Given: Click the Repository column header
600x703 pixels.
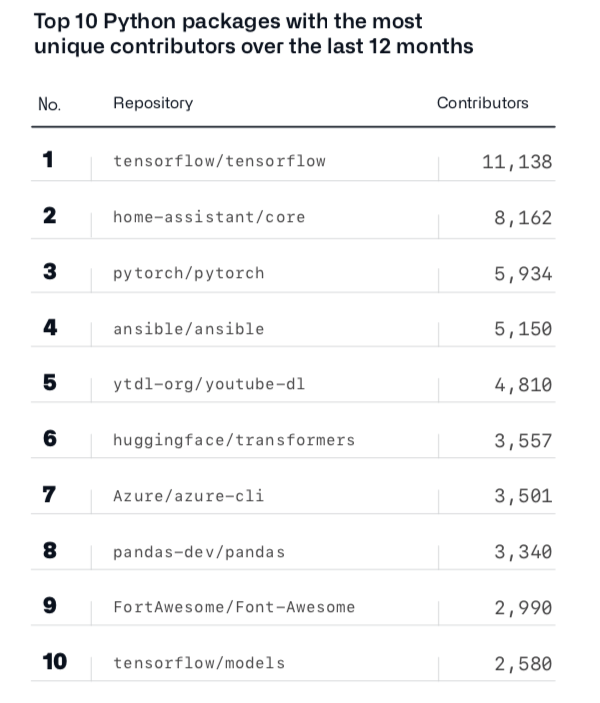Looking at the screenshot, I should (153, 103).
